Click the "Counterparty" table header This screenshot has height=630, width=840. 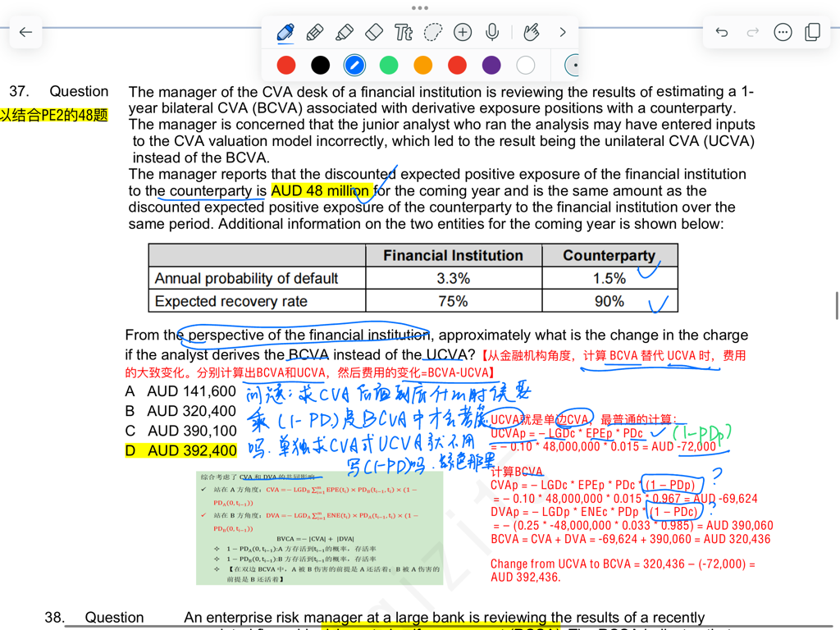click(x=609, y=256)
